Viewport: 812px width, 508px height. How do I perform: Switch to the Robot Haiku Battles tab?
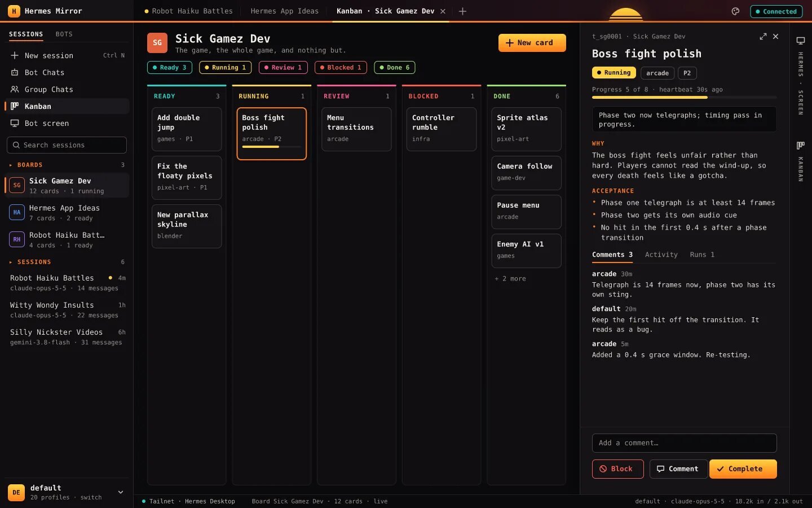pos(188,11)
